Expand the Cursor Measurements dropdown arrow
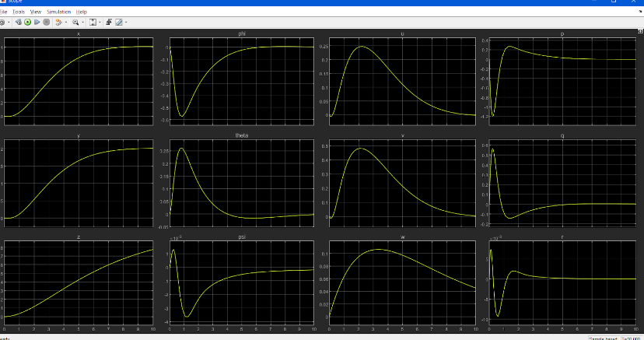This screenshot has width=644, height=340. [126, 23]
